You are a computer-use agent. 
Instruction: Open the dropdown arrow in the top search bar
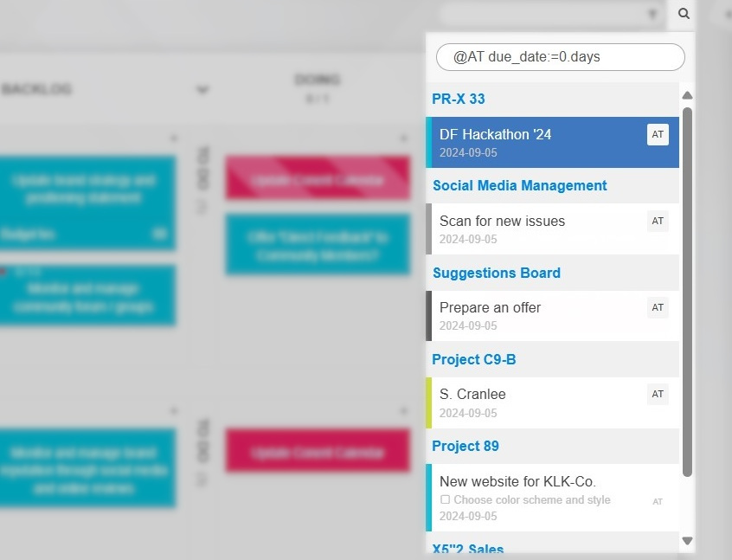(653, 14)
